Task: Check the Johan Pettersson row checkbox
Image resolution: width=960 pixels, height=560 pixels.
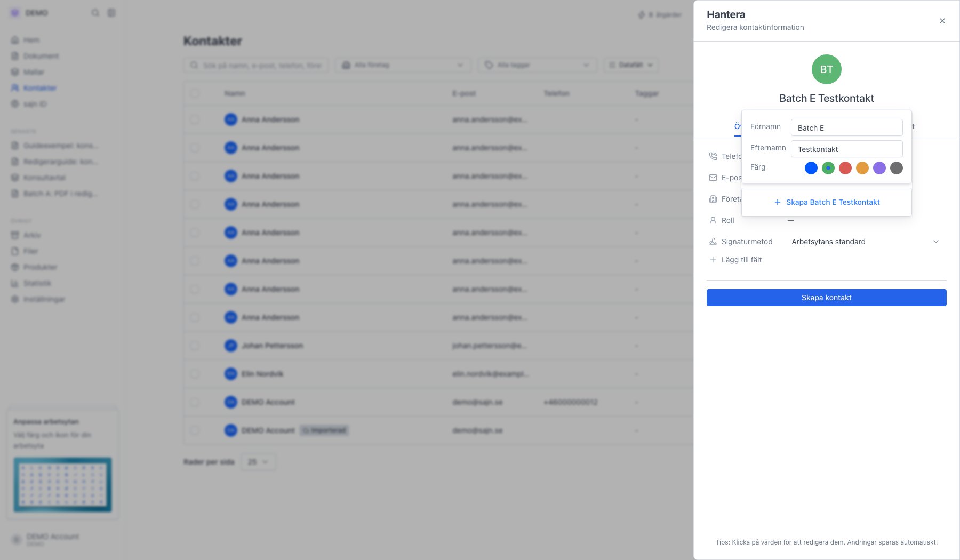Action: click(195, 346)
